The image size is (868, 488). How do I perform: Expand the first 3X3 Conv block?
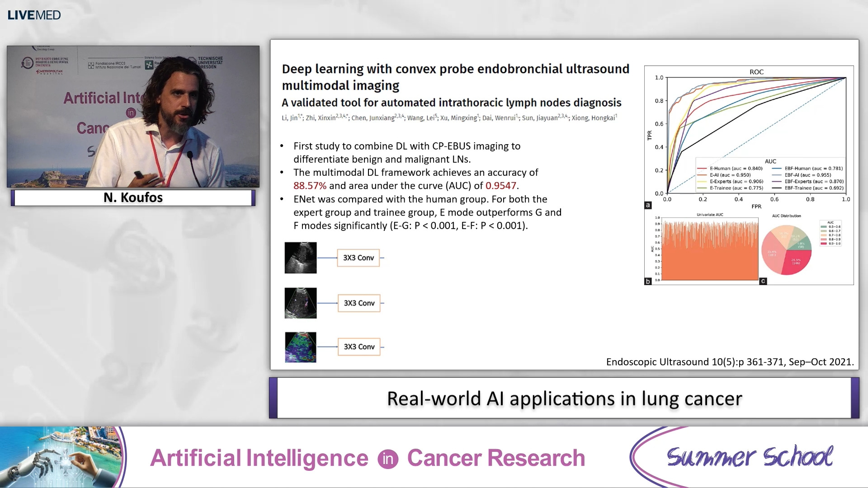(359, 258)
